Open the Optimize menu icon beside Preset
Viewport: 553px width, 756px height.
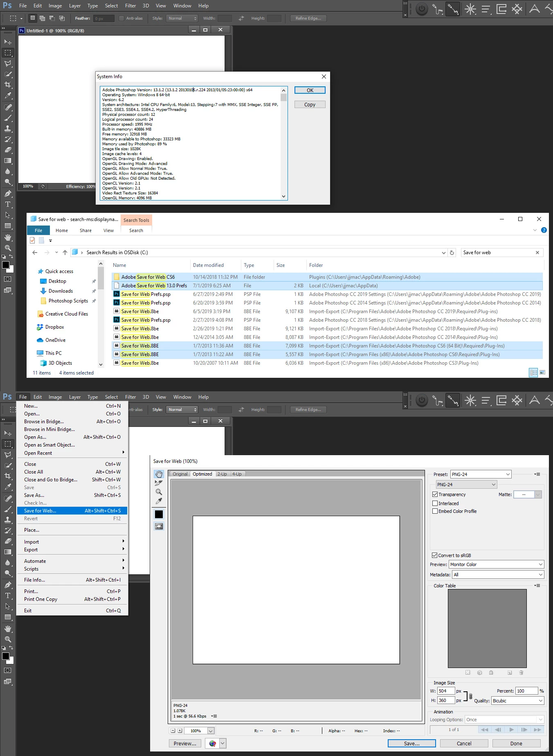click(537, 474)
